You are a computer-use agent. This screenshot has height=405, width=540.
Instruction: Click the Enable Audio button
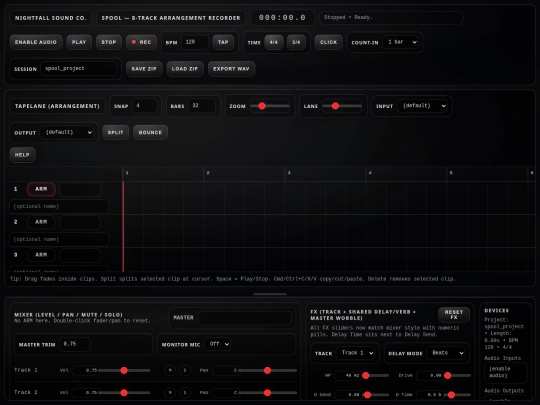point(36,42)
